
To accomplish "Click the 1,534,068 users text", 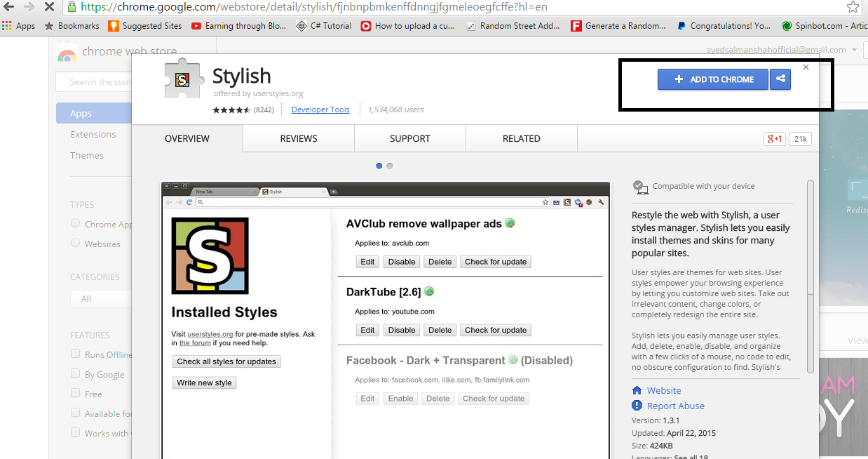I will pos(395,109).
